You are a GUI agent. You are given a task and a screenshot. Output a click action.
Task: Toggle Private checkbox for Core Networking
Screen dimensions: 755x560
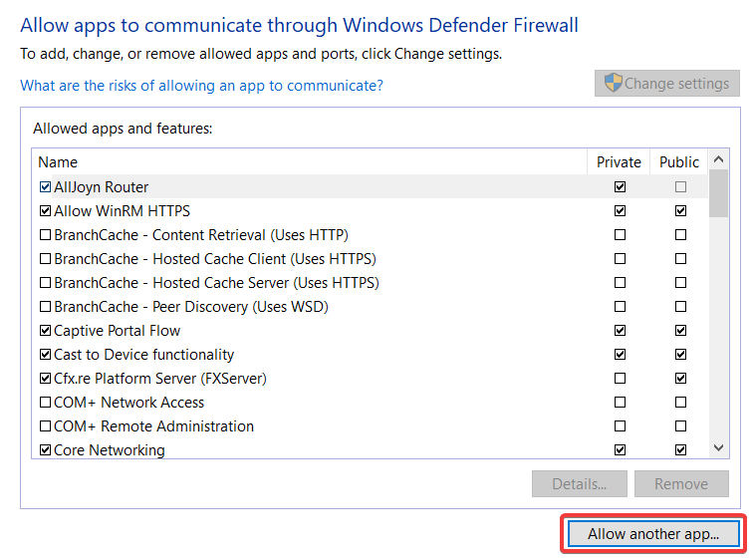click(621, 450)
